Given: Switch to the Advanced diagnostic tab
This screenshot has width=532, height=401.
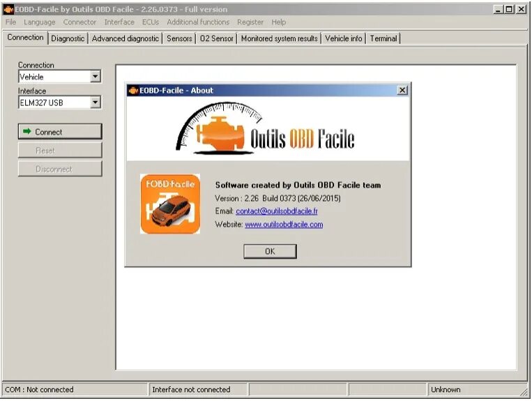Looking at the screenshot, I should coord(126,38).
